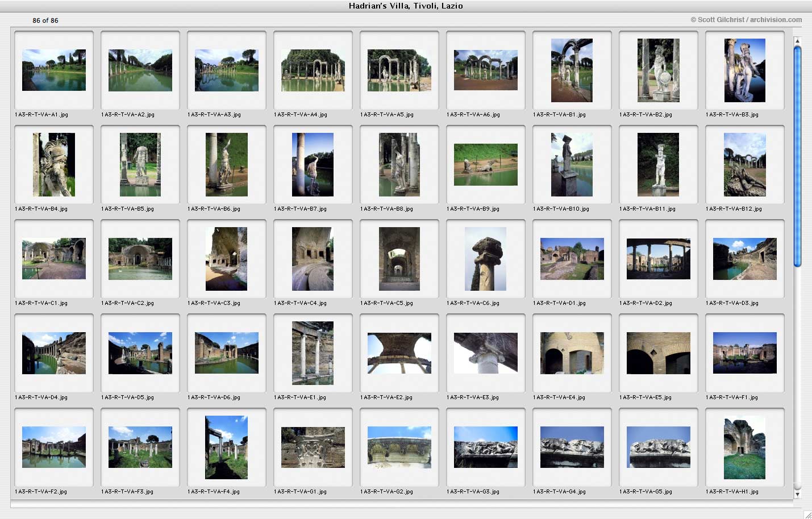812x519 pixels.
Task: Open thumbnail 1A3-R-T-VA-B11.jpg
Action: [x=659, y=165]
